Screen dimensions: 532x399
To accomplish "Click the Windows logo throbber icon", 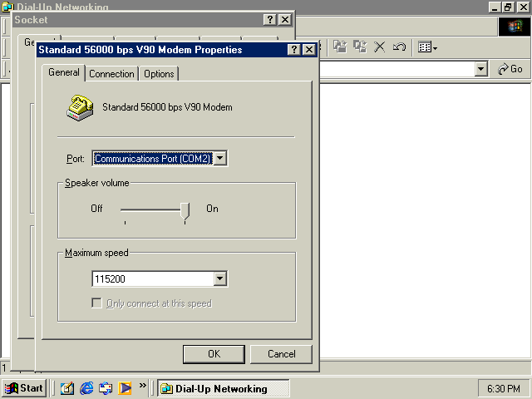I will coord(515,27).
